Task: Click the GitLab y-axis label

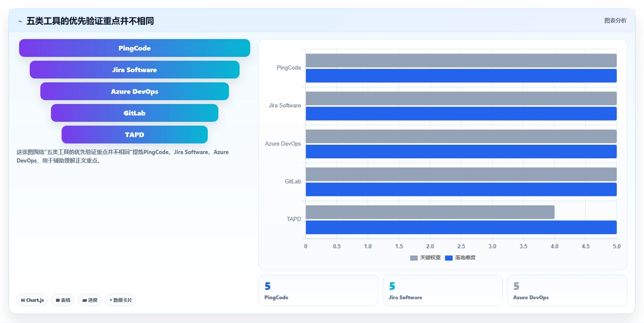Action: pyautogui.click(x=293, y=182)
